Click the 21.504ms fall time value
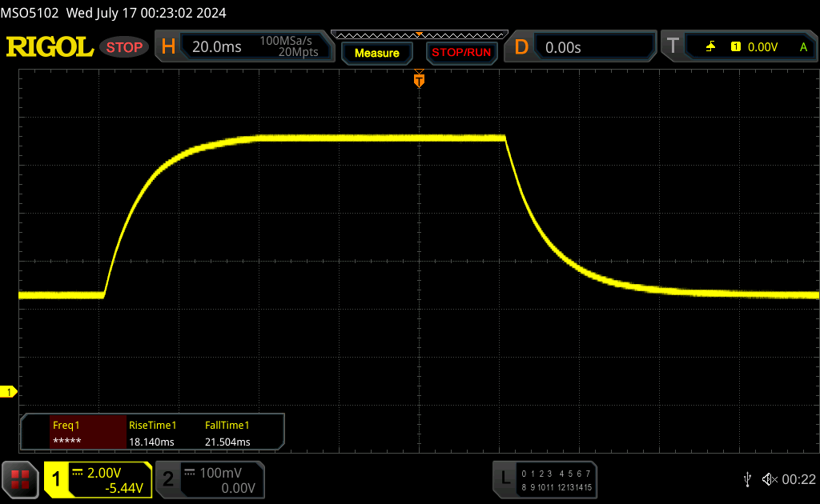 pyautogui.click(x=227, y=442)
